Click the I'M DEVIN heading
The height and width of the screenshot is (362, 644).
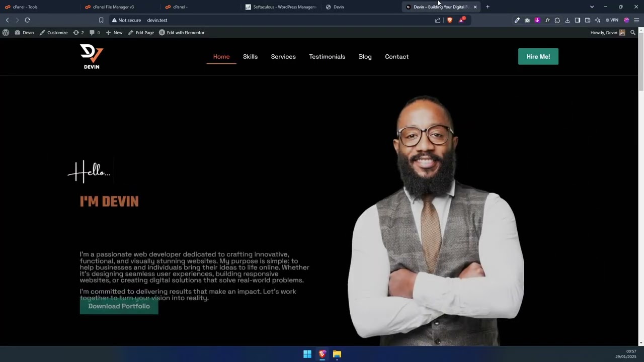coord(109,202)
